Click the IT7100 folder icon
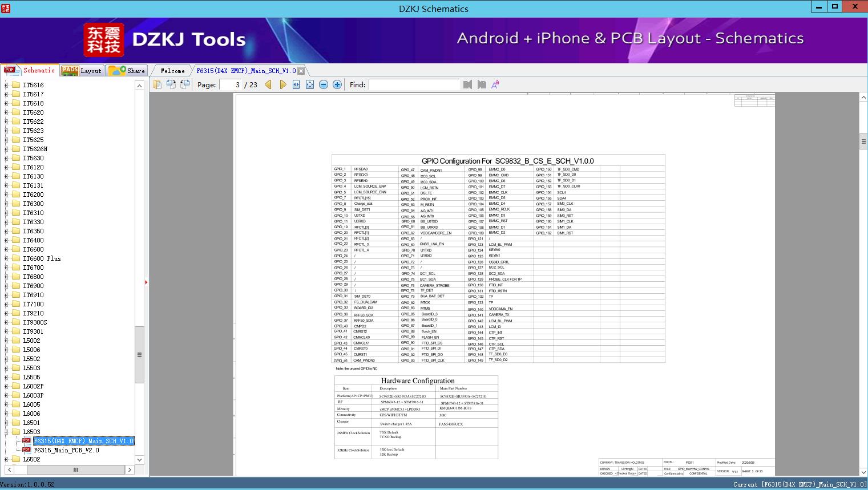Screen dimensions: 868x490 click(16, 304)
